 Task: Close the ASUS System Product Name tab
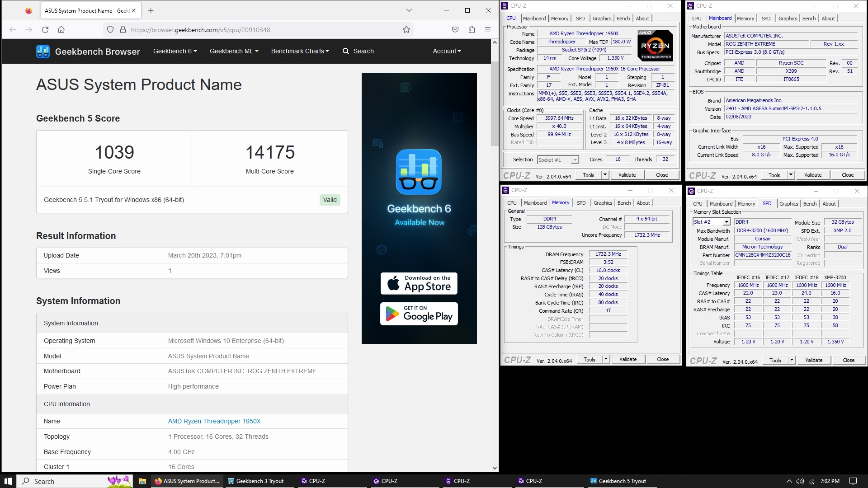(134, 10)
